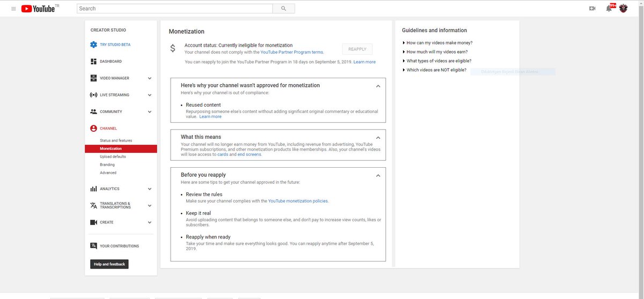
Task: Click the Video Manager icon
Action: pos(93,78)
